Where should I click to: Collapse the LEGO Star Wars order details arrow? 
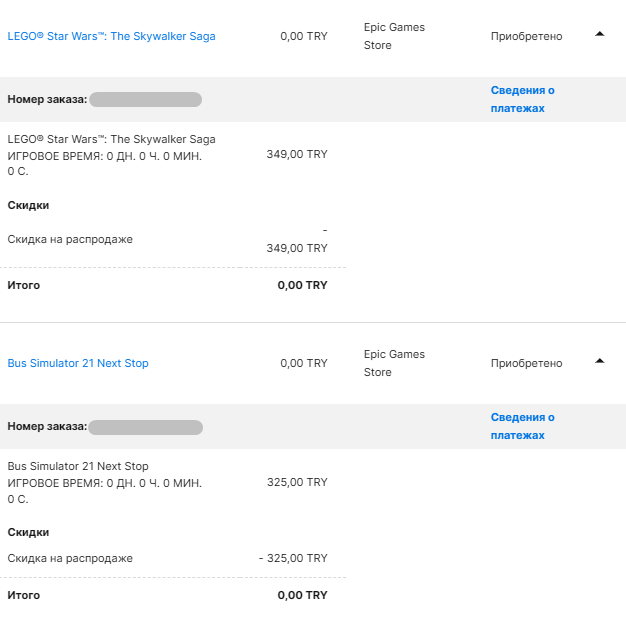599,34
